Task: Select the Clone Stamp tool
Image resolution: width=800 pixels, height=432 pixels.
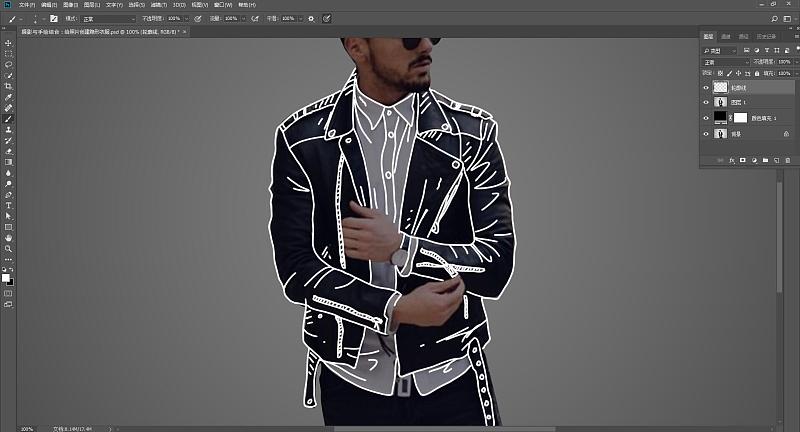Action: point(8,130)
